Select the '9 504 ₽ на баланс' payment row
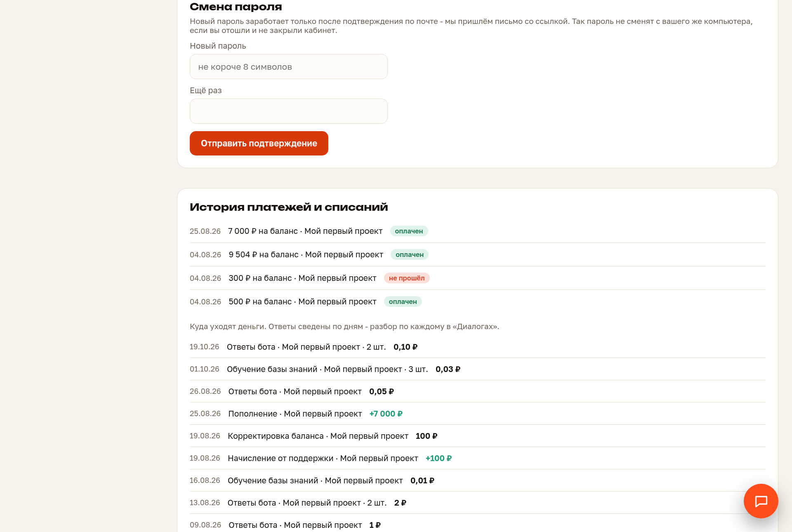The height and width of the screenshot is (532, 792). (x=478, y=255)
